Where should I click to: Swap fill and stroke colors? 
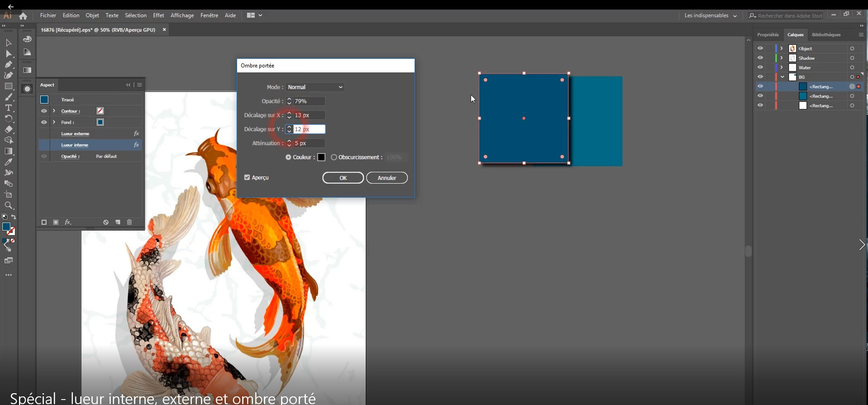tap(14, 217)
